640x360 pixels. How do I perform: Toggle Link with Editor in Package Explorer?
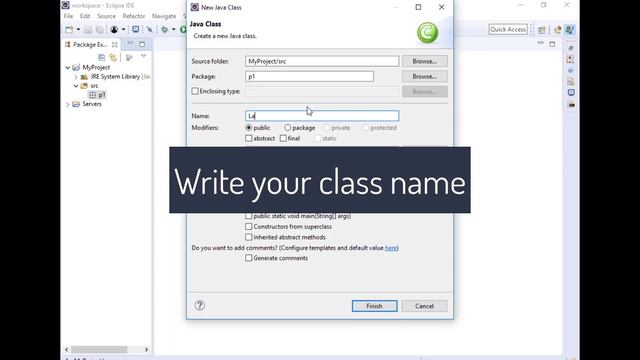(113, 58)
